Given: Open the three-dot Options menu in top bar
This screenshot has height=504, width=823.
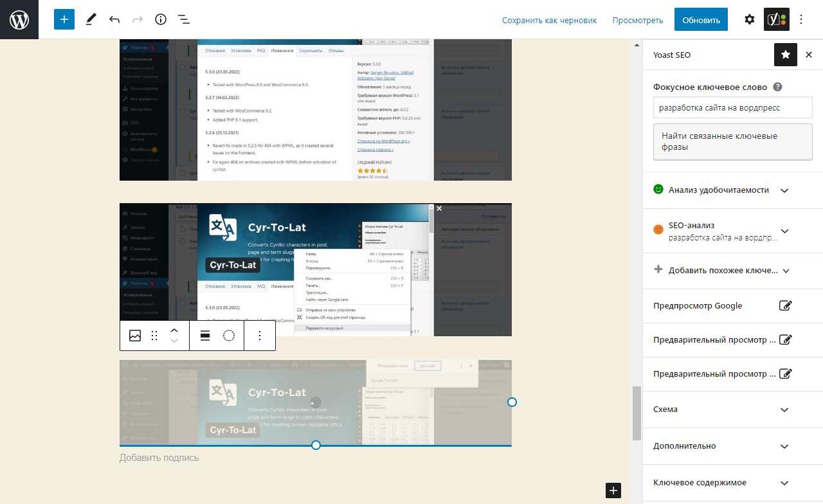Looking at the screenshot, I should point(801,19).
